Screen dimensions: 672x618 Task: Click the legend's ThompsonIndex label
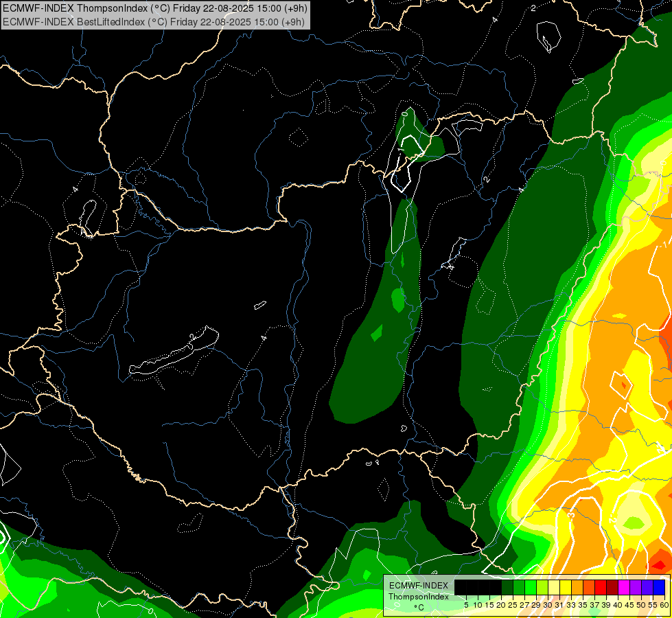[419, 597]
